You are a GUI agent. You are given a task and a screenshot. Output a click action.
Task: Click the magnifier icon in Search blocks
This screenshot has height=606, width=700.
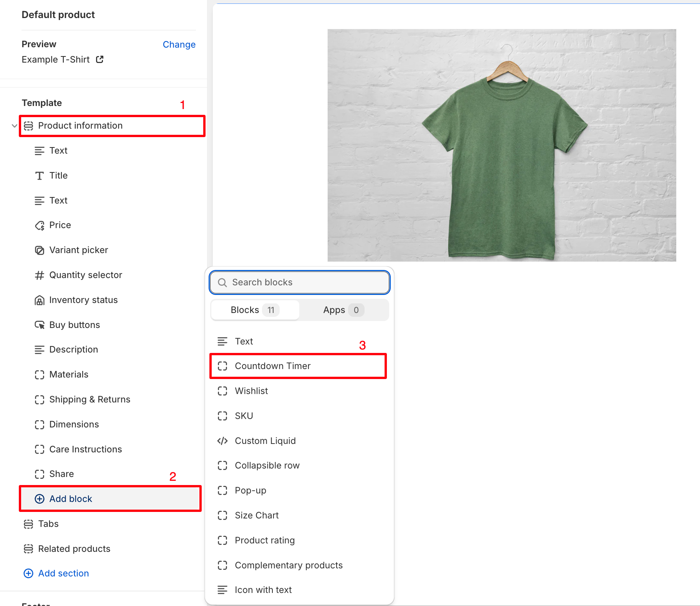click(222, 283)
